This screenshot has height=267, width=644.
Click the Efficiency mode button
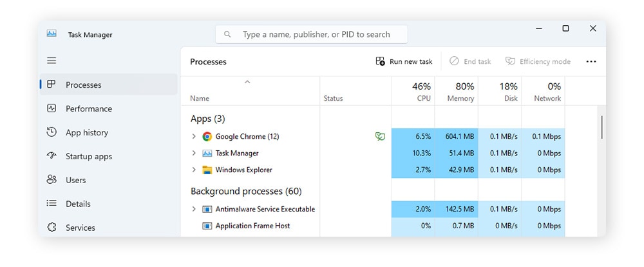(538, 61)
